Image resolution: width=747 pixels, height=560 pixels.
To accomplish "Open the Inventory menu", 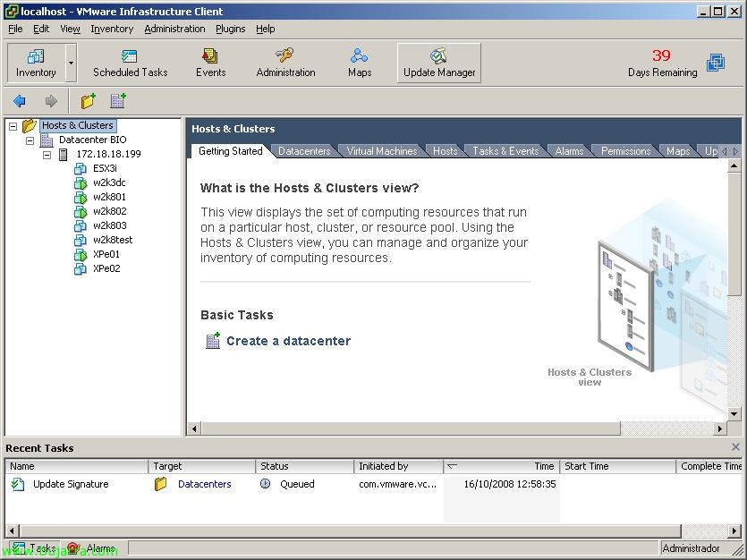I will pos(112,29).
